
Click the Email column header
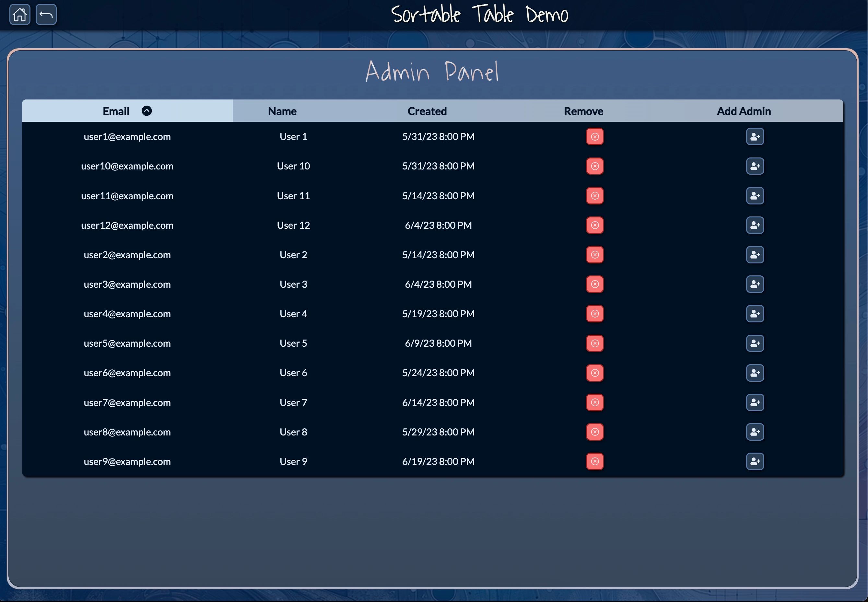pos(116,111)
